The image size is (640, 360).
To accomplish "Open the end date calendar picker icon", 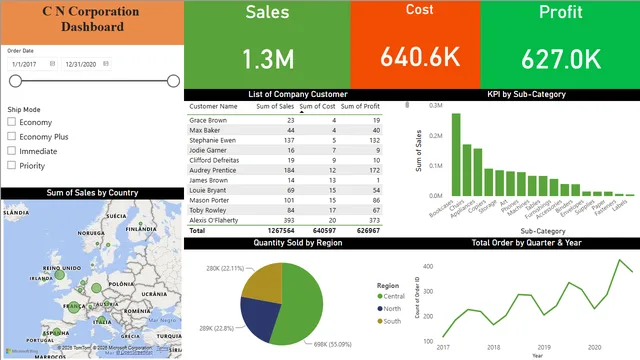I will coord(106,64).
